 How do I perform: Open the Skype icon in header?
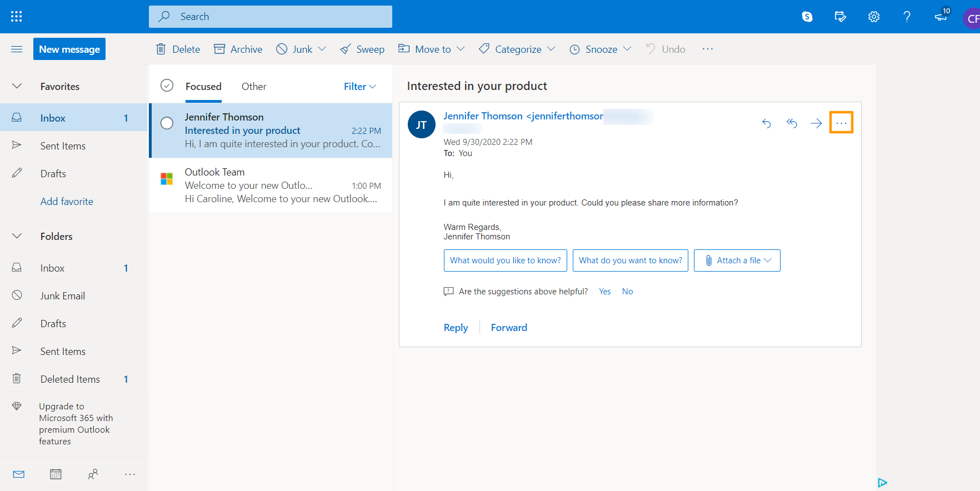click(x=807, y=17)
